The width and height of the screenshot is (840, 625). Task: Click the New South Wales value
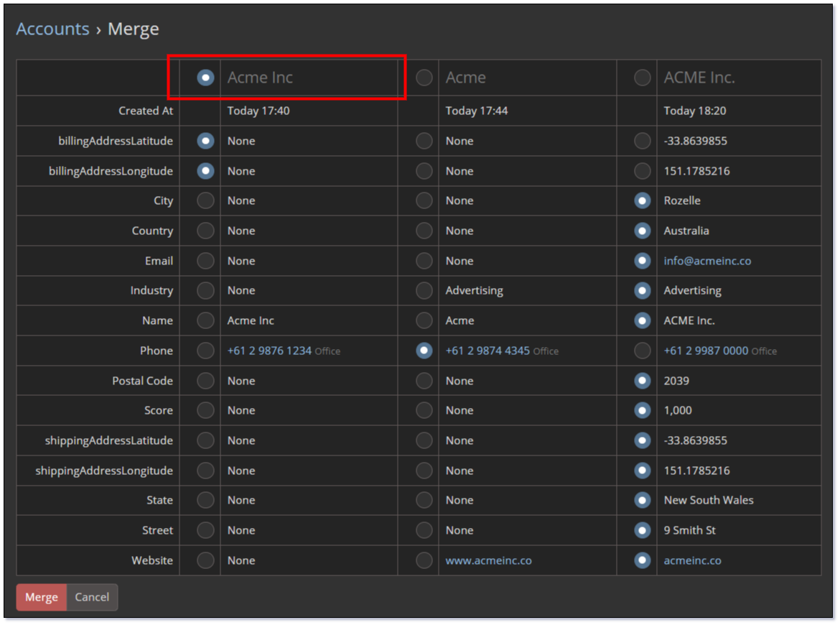point(708,500)
